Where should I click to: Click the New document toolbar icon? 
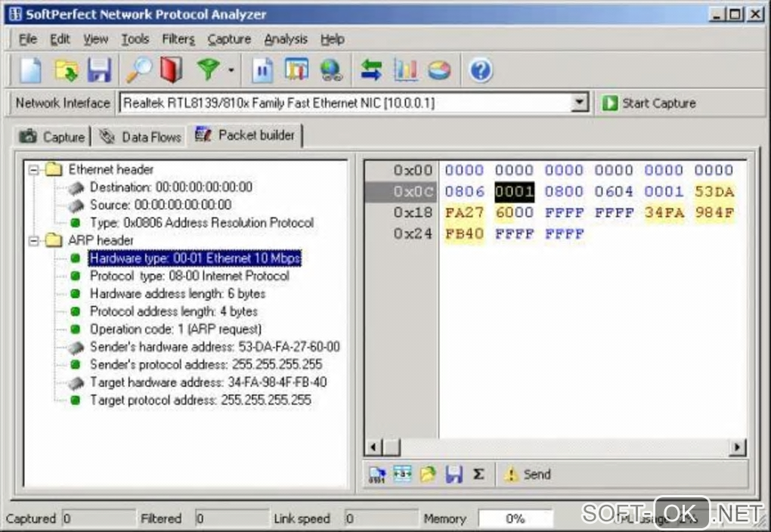coord(30,70)
